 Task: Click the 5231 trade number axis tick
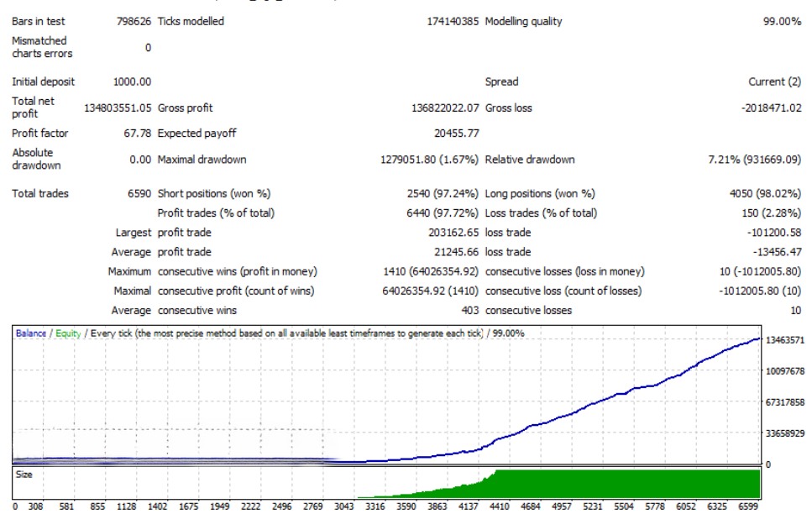593,506
